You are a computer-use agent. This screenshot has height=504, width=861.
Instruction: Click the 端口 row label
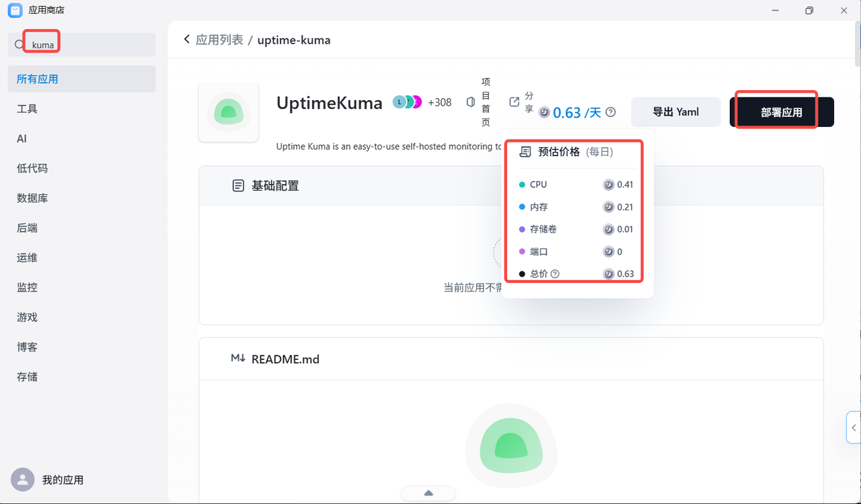coord(539,251)
